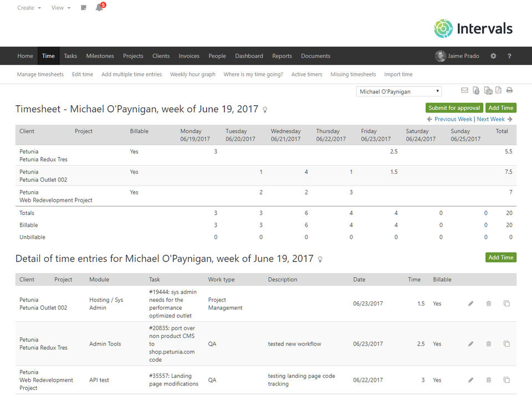Click Jaime Prado's profile avatar
The image size is (532, 395).
[x=440, y=56]
